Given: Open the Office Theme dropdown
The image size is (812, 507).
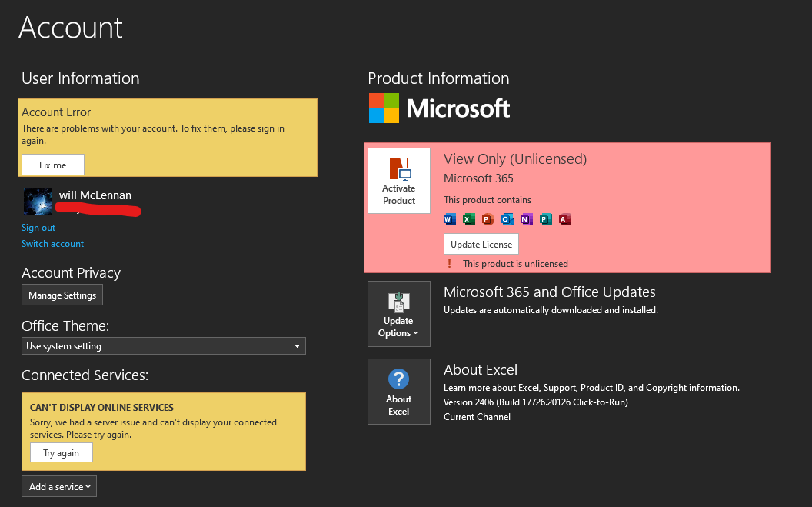Looking at the screenshot, I should point(164,346).
